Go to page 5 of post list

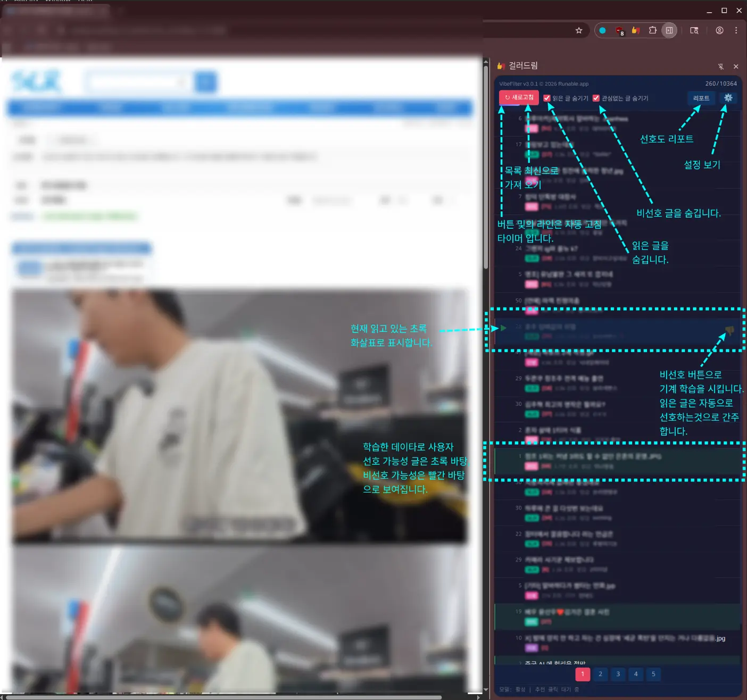click(653, 674)
